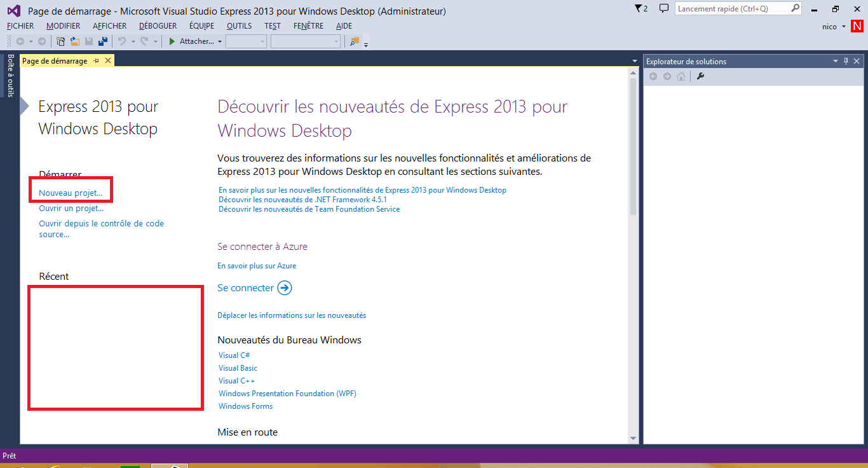Open the solution platforms combo box
Image resolution: width=868 pixels, height=468 pixels.
point(306,41)
